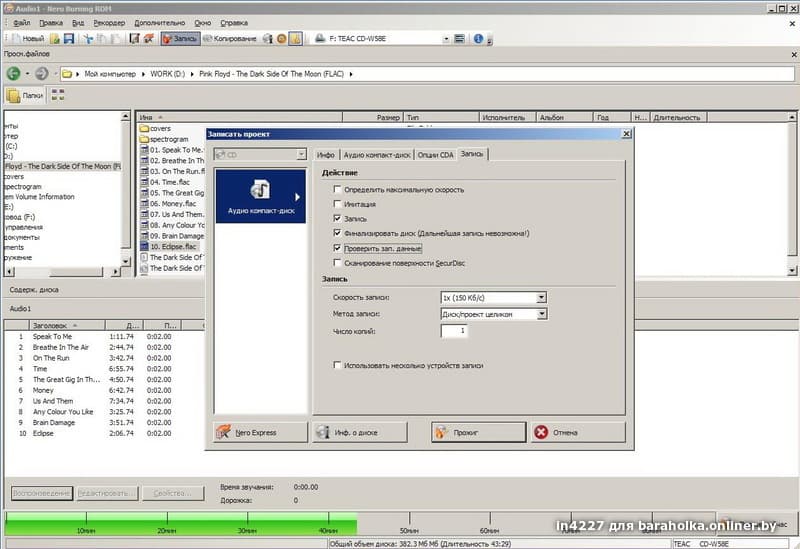Open the spectrogram folder in the file list

tap(164, 139)
